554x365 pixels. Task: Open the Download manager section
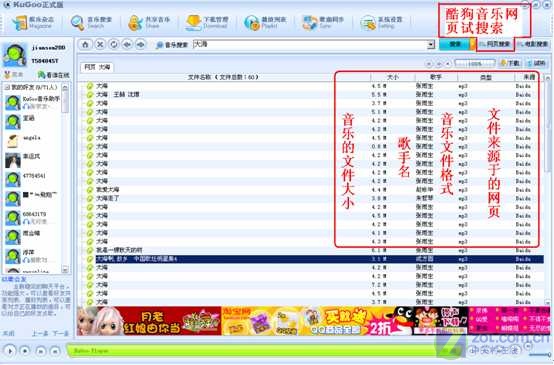[x=207, y=23]
